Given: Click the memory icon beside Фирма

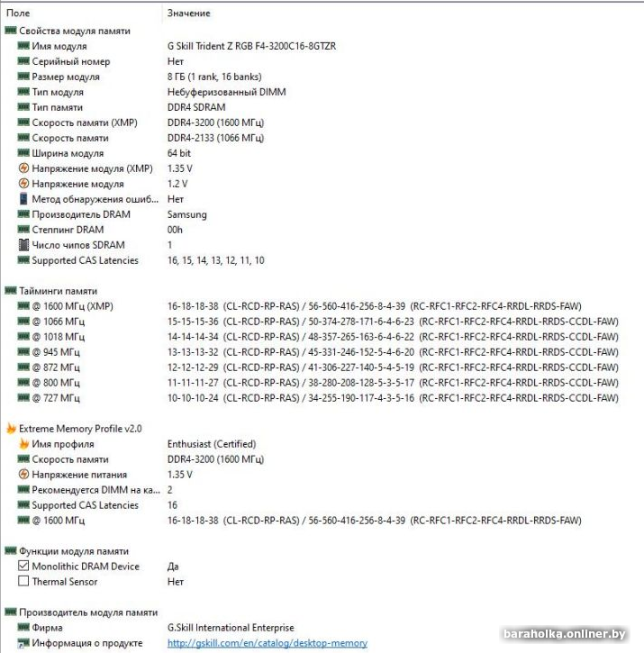Looking at the screenshot, I should (x=23, y=627).
